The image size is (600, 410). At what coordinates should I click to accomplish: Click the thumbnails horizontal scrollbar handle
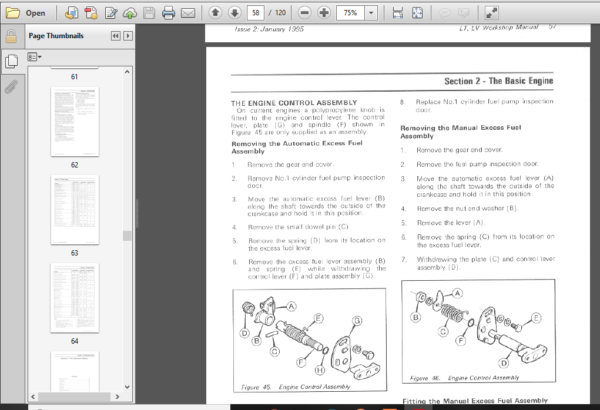[x=74, y=397]
